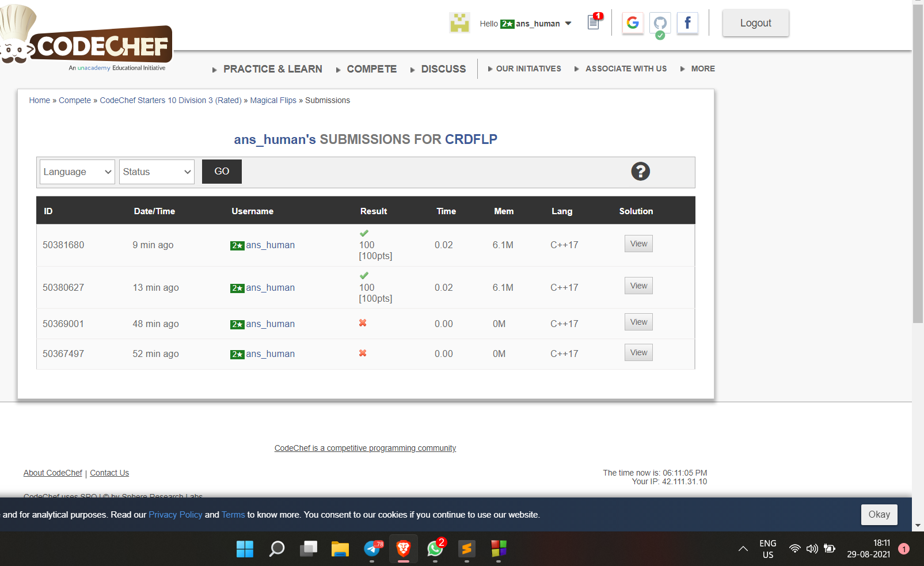Click the red cross for submission 50369001
This screenshot has width=924, height=566.
coord(363,323)
